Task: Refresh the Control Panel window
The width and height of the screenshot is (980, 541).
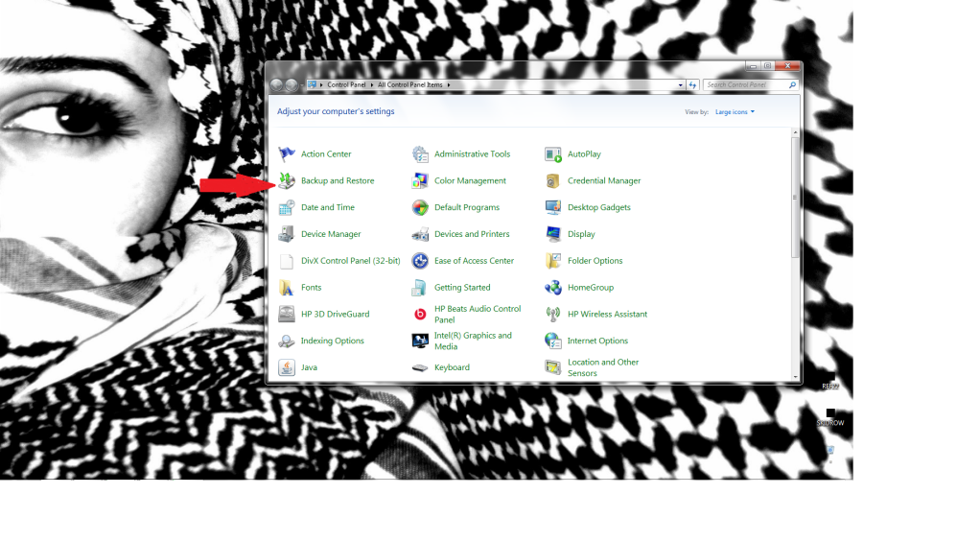Action: tap(692, 85)
